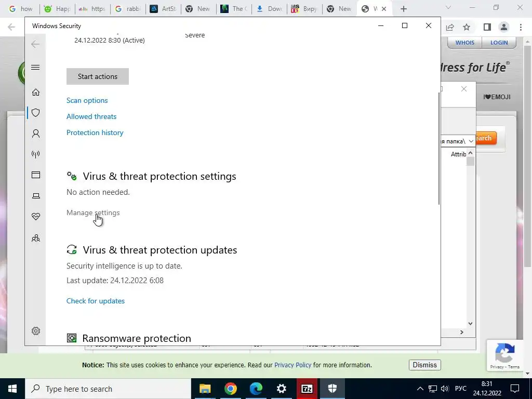This screenshot has width=532, height=399.
Task: Click Check for updates link
Action: (96, 301)
